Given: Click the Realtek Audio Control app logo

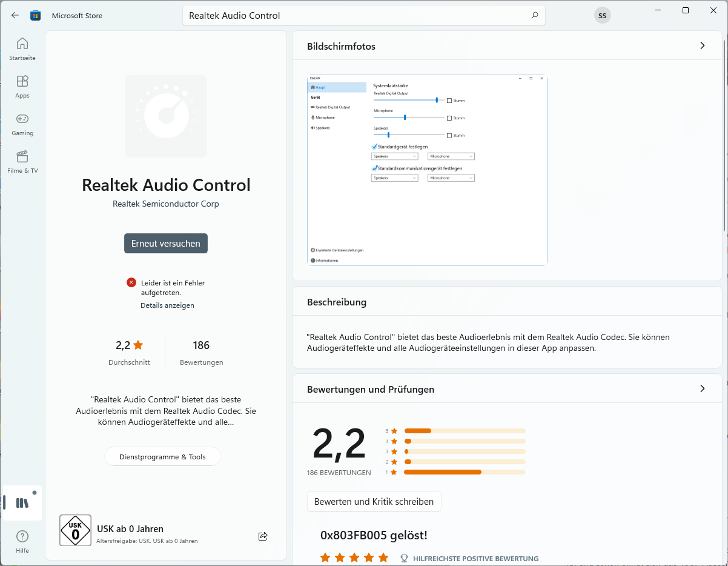Looking at the screenshot, I should pyautogui.click(x=166, y=116).
